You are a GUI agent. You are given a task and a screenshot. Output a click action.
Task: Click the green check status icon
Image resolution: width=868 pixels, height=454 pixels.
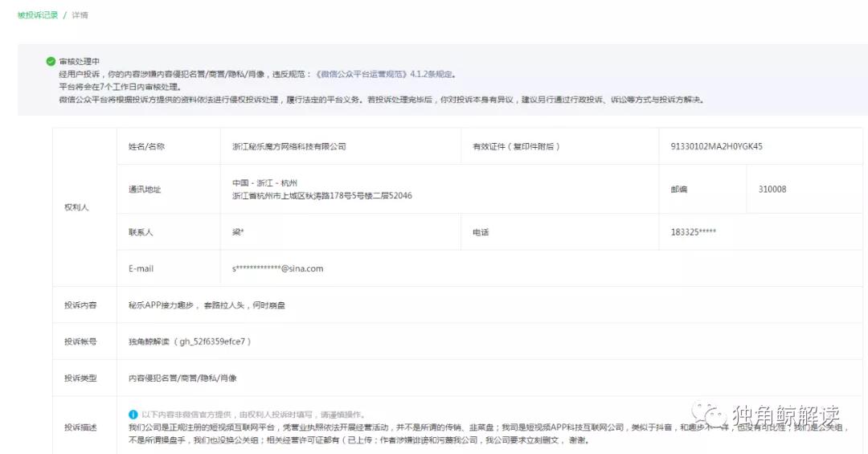point(51,61)
